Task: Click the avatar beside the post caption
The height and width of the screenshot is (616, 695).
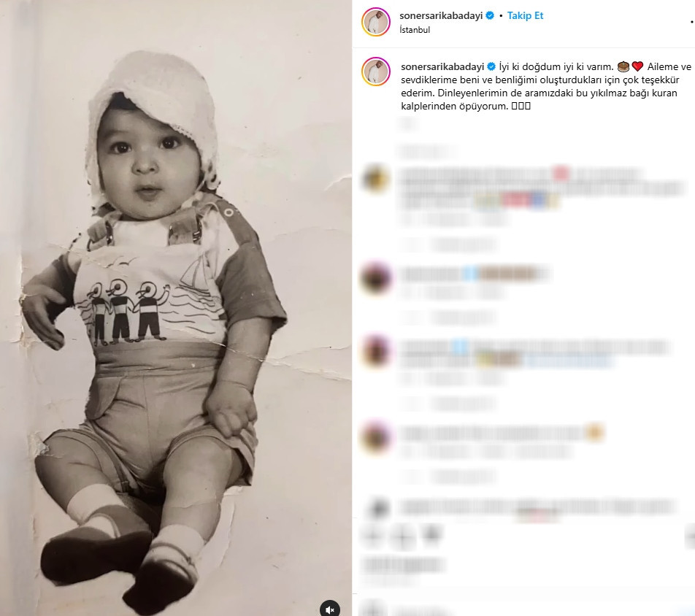Action: 376,71
